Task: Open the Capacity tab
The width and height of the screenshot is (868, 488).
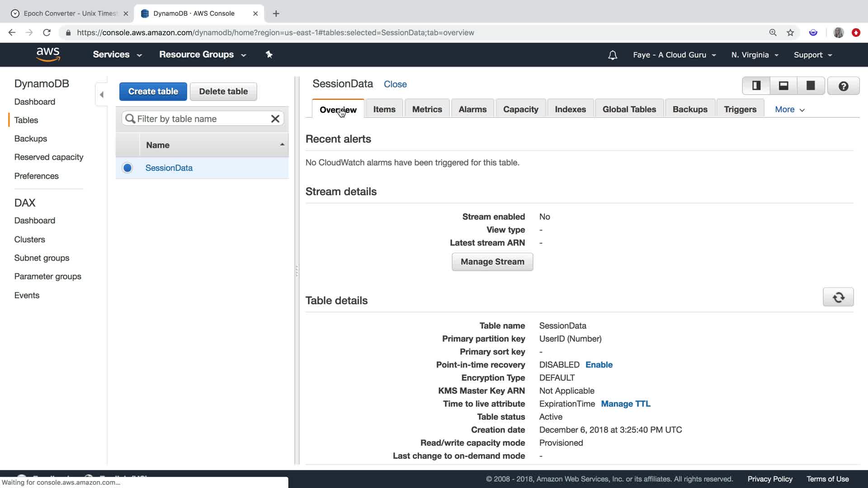Action: tap(520, 109)
